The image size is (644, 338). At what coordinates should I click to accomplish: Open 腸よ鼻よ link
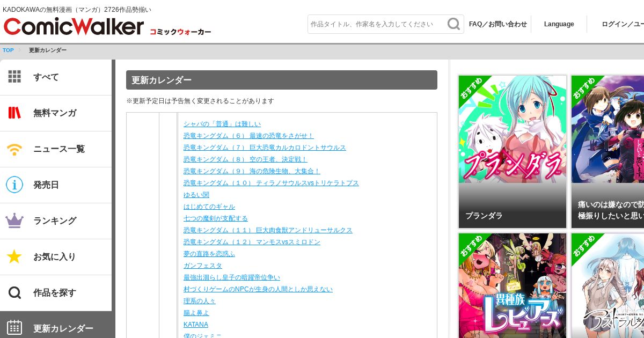coord(196,313)
